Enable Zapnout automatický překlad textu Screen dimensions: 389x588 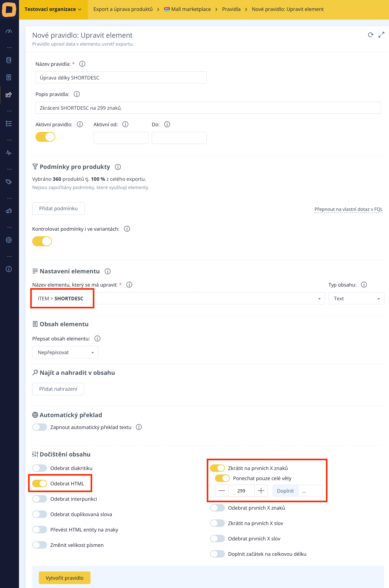40,427
